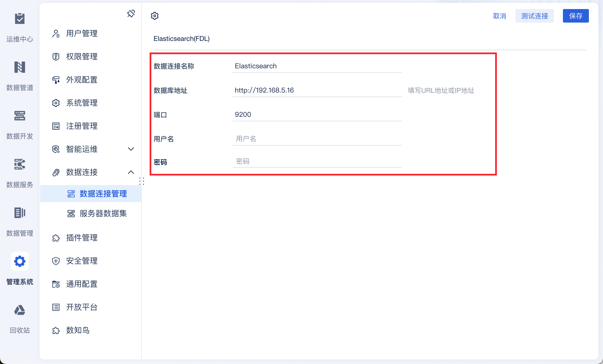Click the sidebar resize drag handle dots

[142, 181]
